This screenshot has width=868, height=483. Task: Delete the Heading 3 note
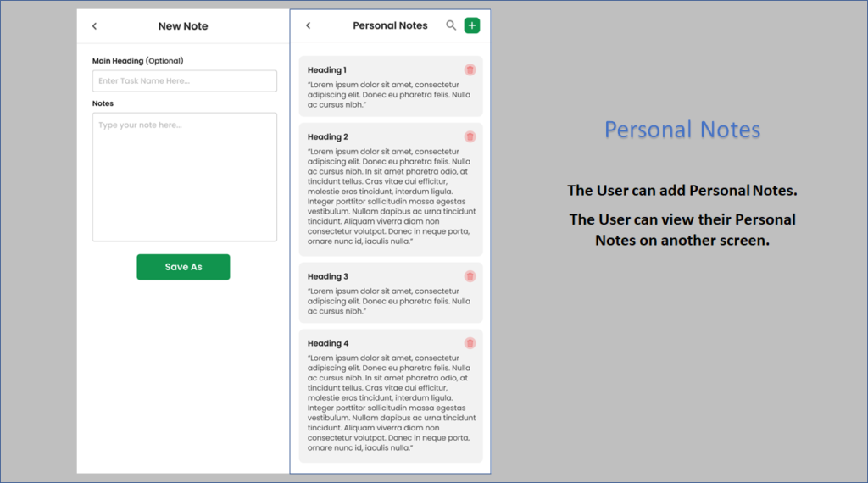coord(470,276)
